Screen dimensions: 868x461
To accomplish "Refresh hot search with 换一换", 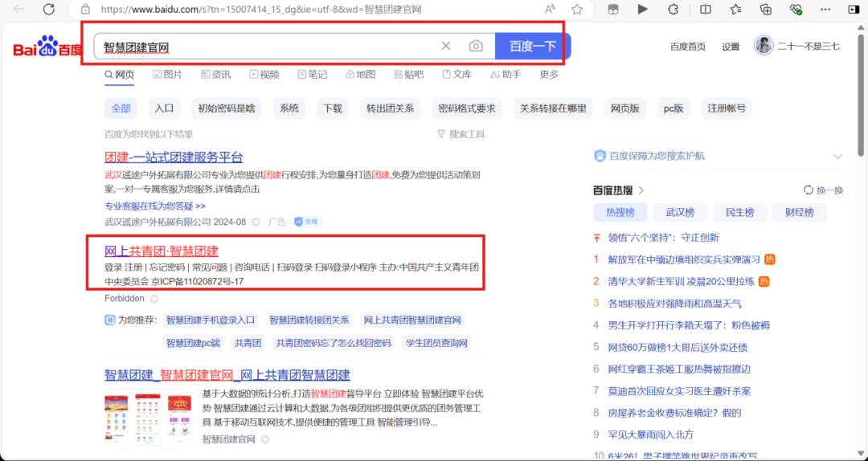I will click(x=824, y=190).
